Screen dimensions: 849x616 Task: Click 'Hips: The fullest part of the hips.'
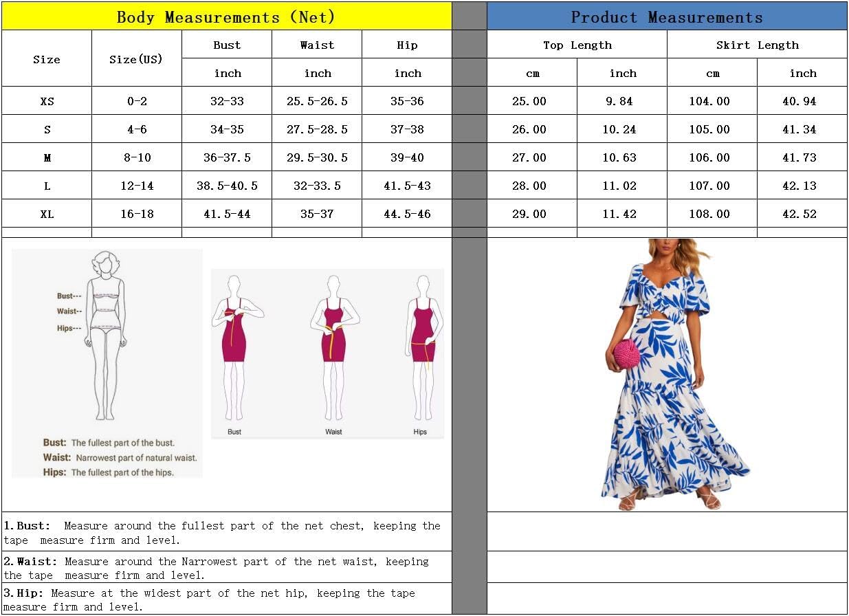point(108,472)
